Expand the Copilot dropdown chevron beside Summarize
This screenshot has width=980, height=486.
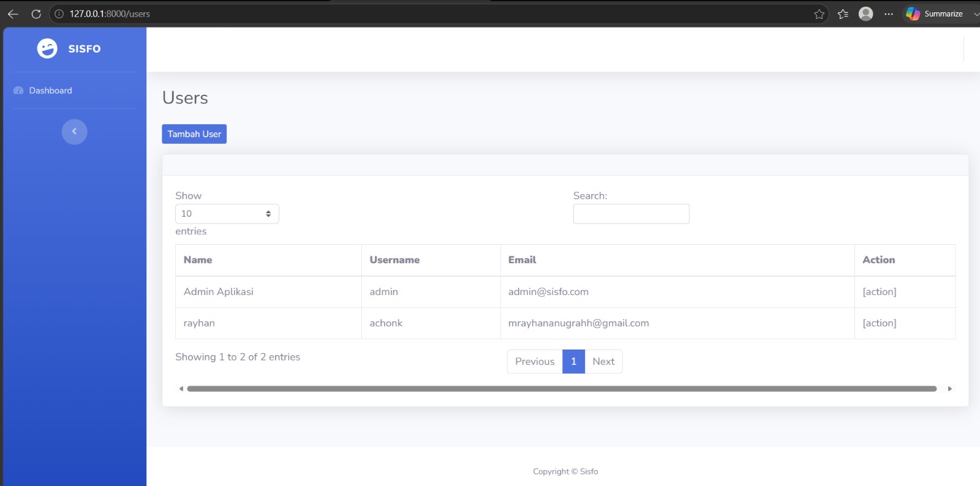(976, 14)
